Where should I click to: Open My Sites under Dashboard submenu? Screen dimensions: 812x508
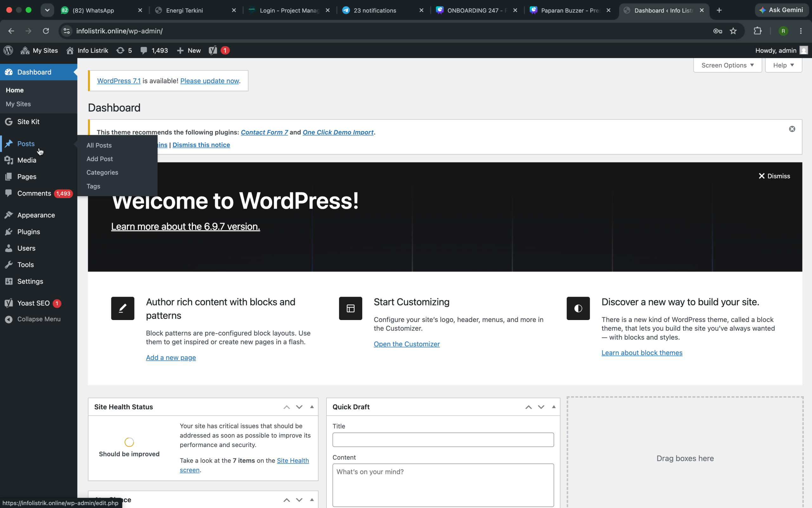tap(18, 104)
